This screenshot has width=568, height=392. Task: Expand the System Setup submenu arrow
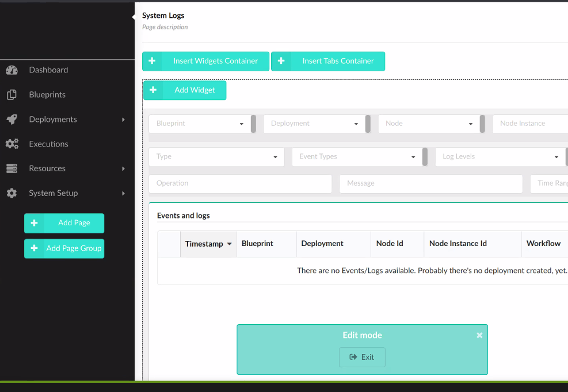point(124,193)
